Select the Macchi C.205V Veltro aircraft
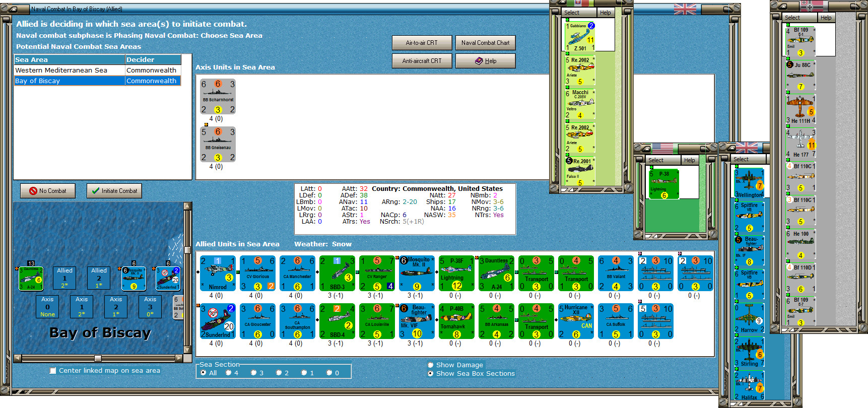Image resolution: width=868 pixels, height=408 pixels. click(580, 104)
